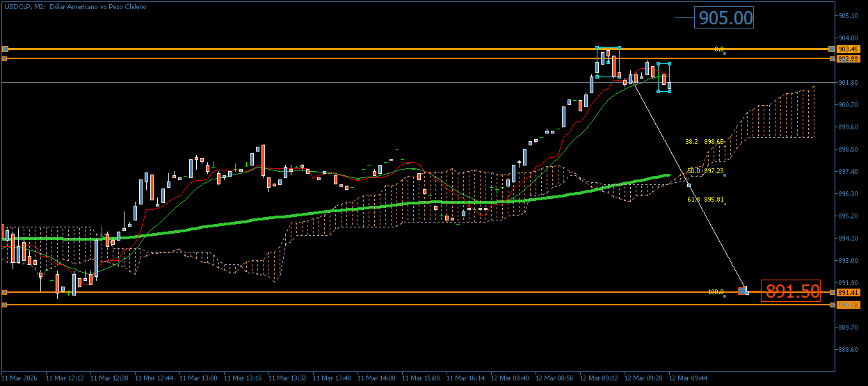Click 12 Mar 09:12 on the time axis
Image resolution: width=868 pixels, height=386 pixels.
point(599,378)
